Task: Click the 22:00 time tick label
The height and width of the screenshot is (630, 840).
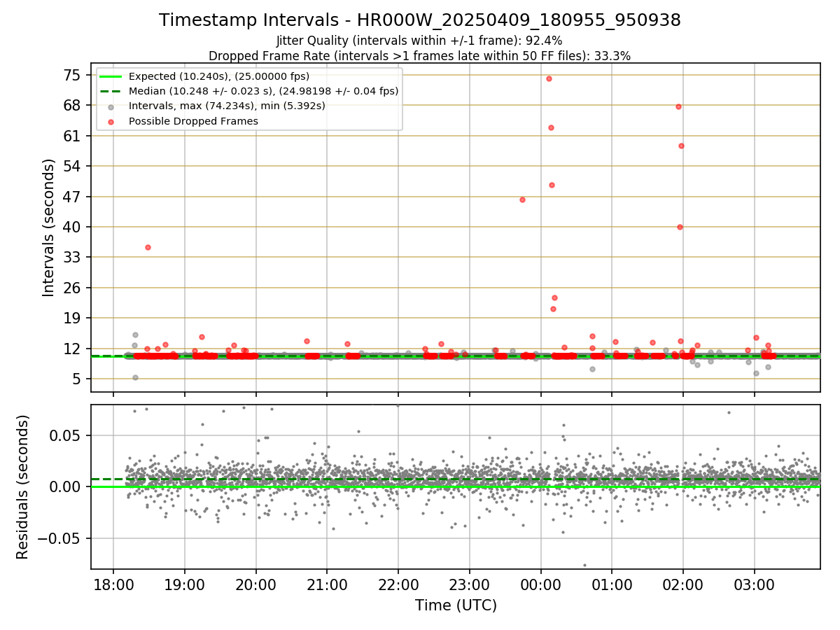Action: (x=398, y=585)
